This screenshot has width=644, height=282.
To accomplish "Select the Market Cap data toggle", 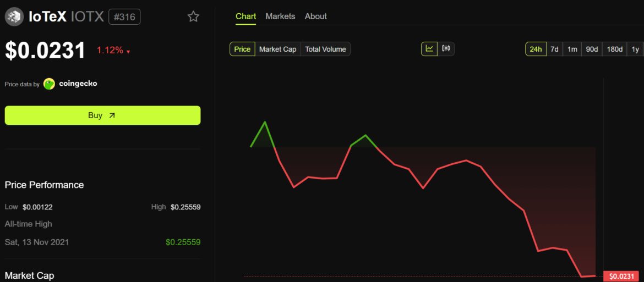I will (277, 49).
